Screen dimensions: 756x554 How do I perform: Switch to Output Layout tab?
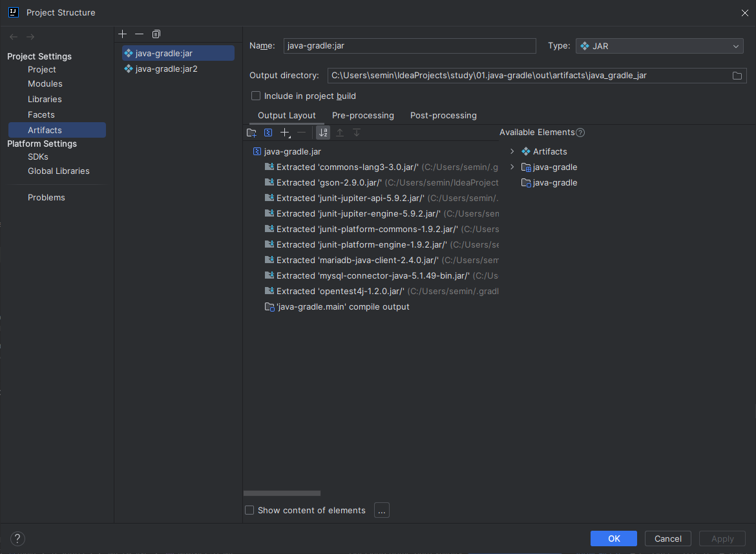pyautogui.click(x=287, y=116)
